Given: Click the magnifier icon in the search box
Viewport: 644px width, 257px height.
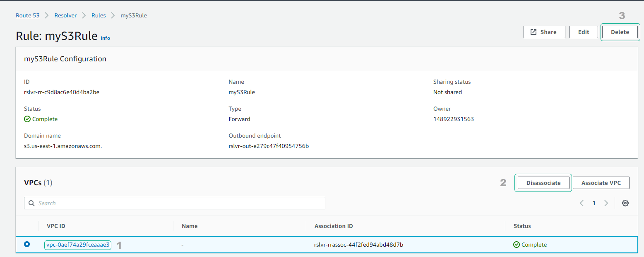Looking at the screenshot, I should click(31, 203).
